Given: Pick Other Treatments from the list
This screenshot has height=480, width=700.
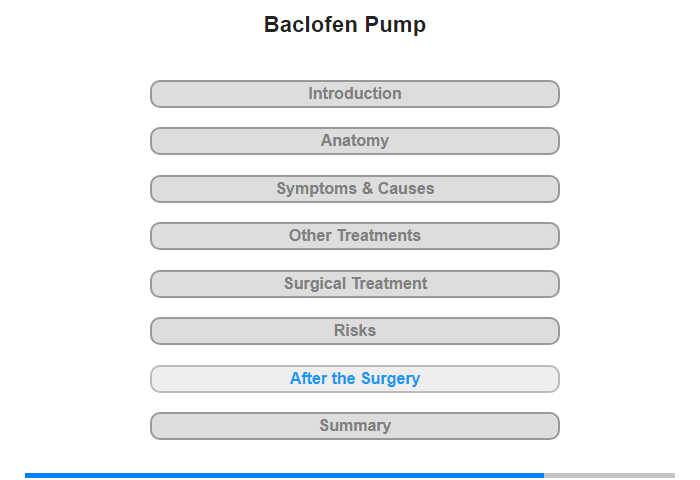Looking at the screenshot, I should (354, 236).
